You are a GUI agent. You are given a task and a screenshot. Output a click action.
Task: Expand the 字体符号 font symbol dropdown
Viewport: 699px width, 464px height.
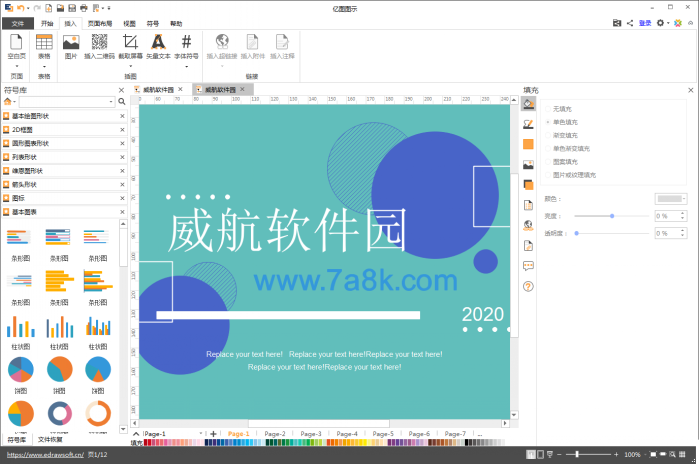coord(186,66)
